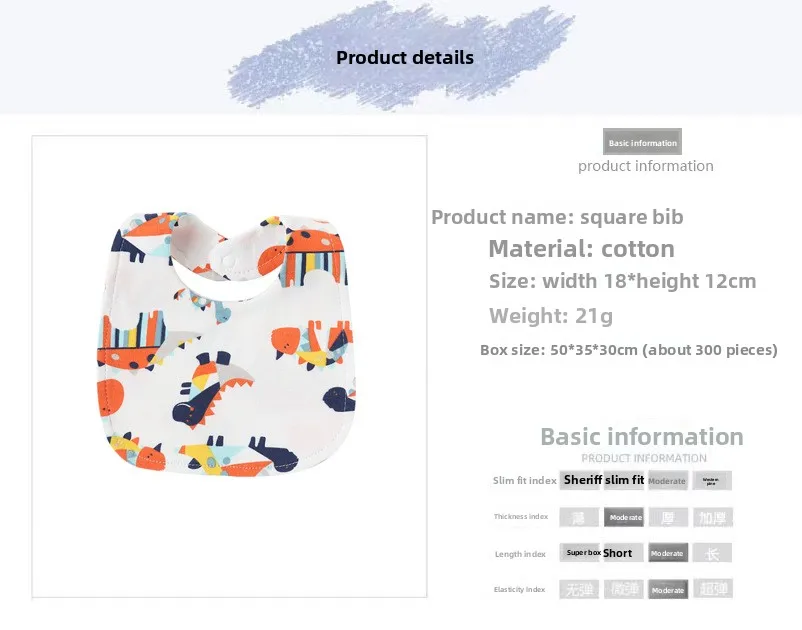Pick the 超弹 elasticity option
The height and width of the screenshot is (630, 802).
coord(712,589)
